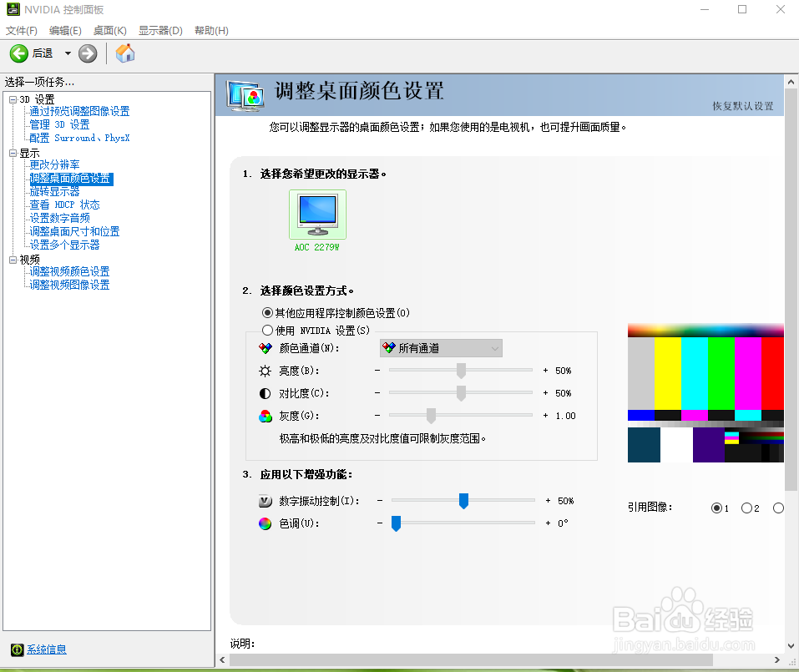Select the AOC 2279W monitor thumbnail
This screenshot has height=672, width=799.
(x=317, y=214)
